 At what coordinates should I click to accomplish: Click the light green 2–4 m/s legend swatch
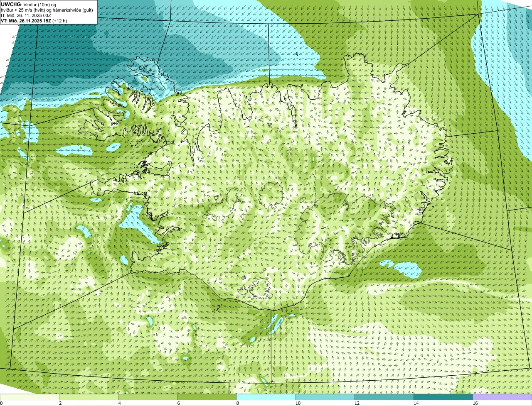pos(89,397)
